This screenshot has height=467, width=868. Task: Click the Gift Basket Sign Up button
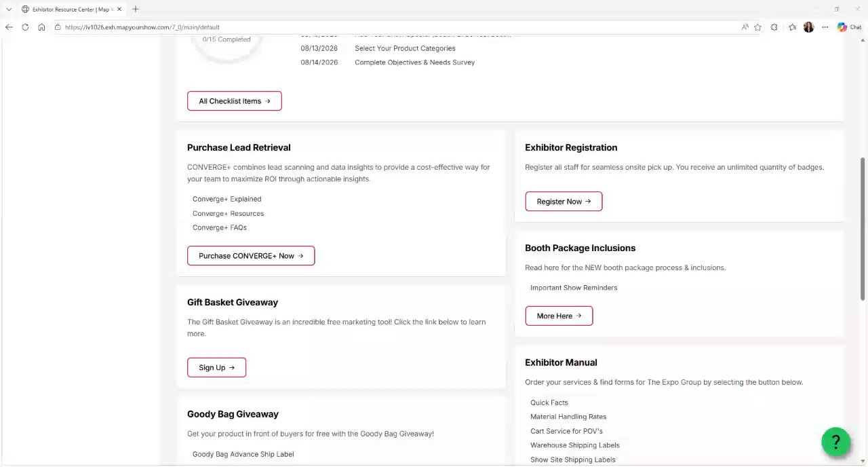coord(216,367)
